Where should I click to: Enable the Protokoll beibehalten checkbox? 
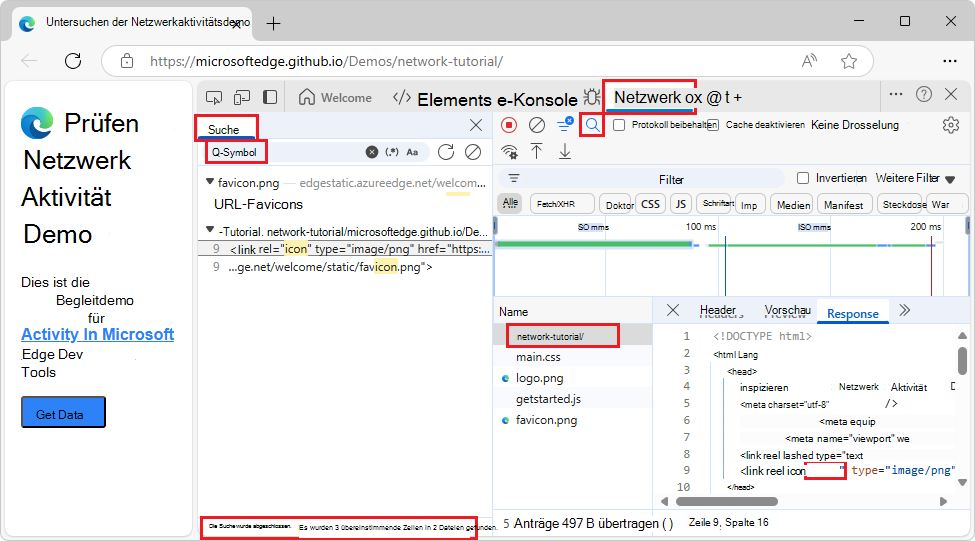(619, 125)
